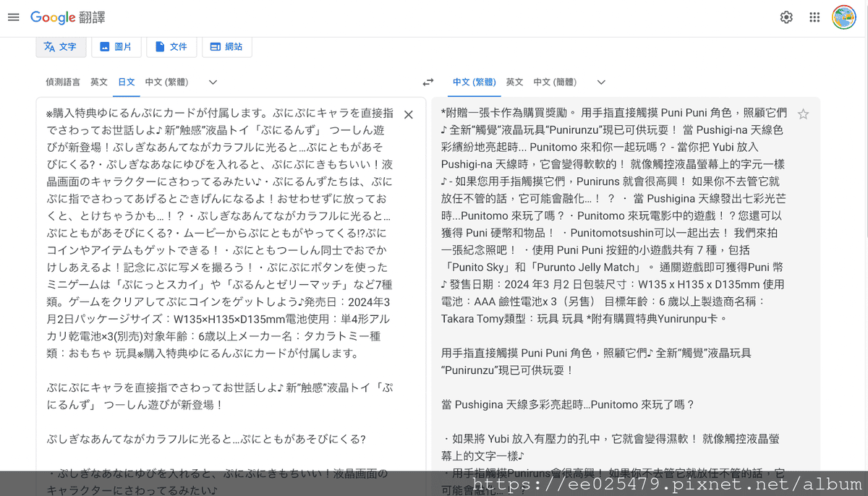Click translated line 當 Pushigina 天線多彩亮起時
The height and width of the screenshot is (496, 868).
(x=567, y=405)
